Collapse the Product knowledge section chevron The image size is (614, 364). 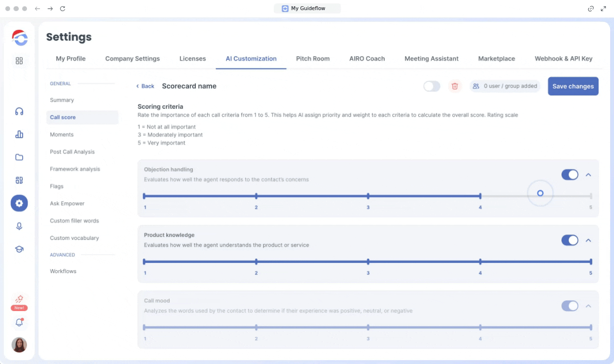(x=588, y=240)
